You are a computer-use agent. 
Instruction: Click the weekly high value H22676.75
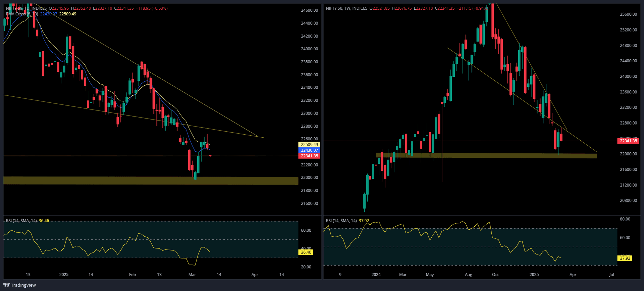tap(401, 8)
